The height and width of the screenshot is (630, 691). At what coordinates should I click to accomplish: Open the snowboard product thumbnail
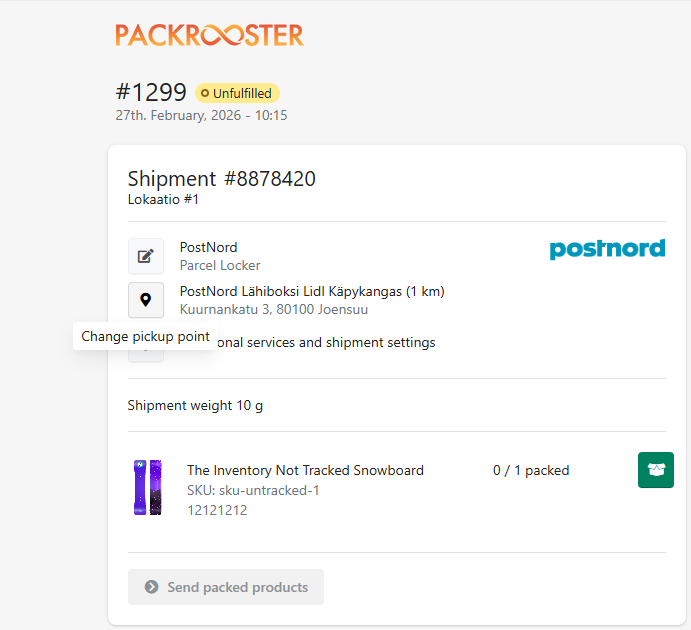coord(148,487)
